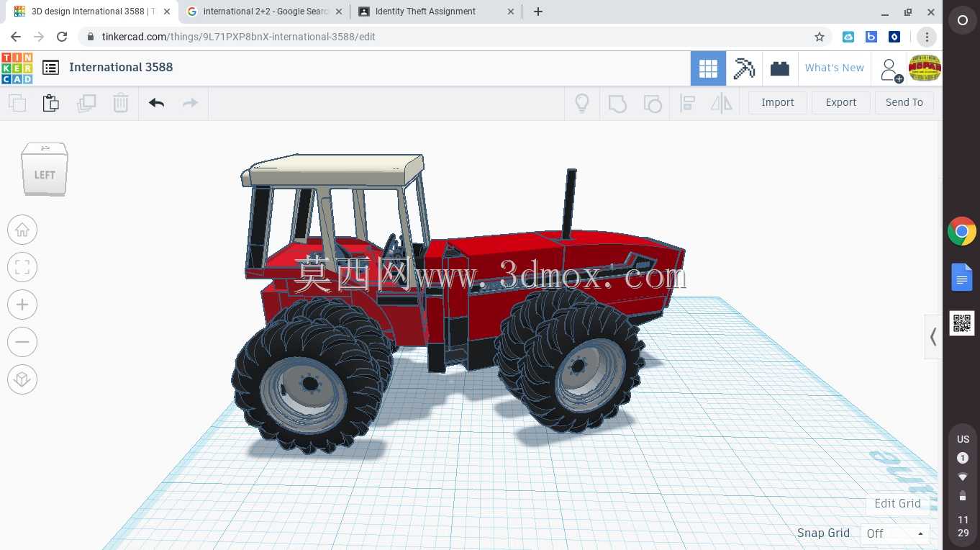This screenshot has width=980, height=550.
Task: Open the Bricks mode icon
Action: click(x=780, y=68)
